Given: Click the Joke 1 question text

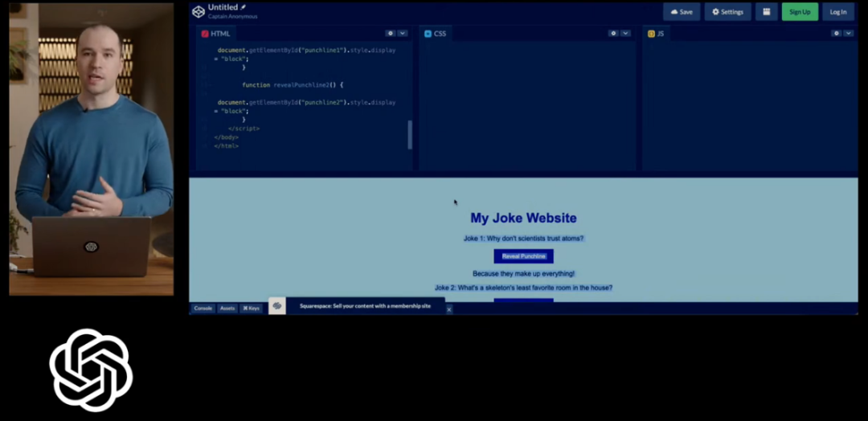Looking at the screenshot, I should click(524, 239).
